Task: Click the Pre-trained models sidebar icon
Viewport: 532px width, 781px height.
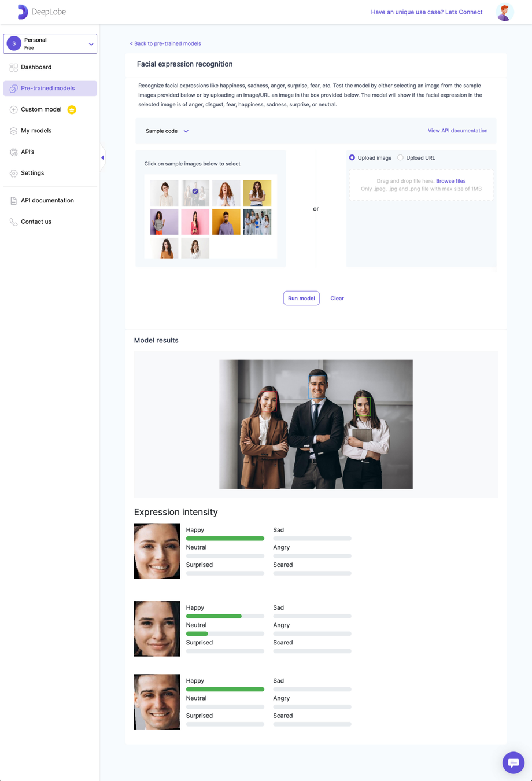Action: coord(13,88)
